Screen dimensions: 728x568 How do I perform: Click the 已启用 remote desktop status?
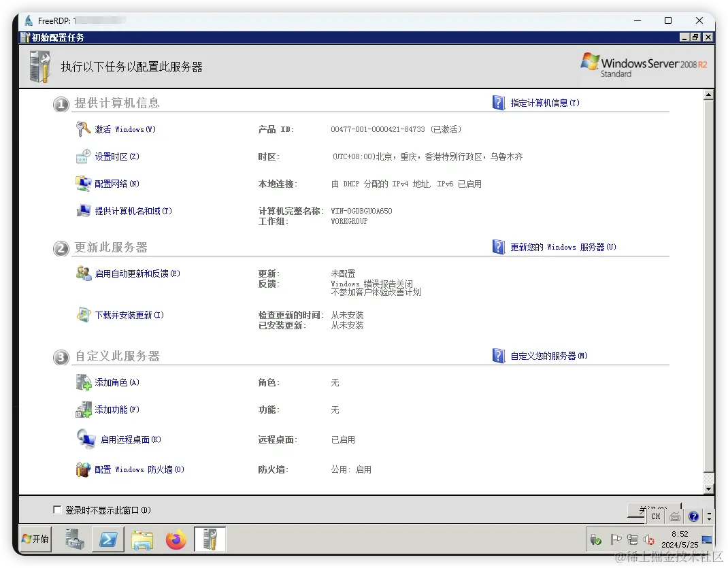click(x=343, y=439)
